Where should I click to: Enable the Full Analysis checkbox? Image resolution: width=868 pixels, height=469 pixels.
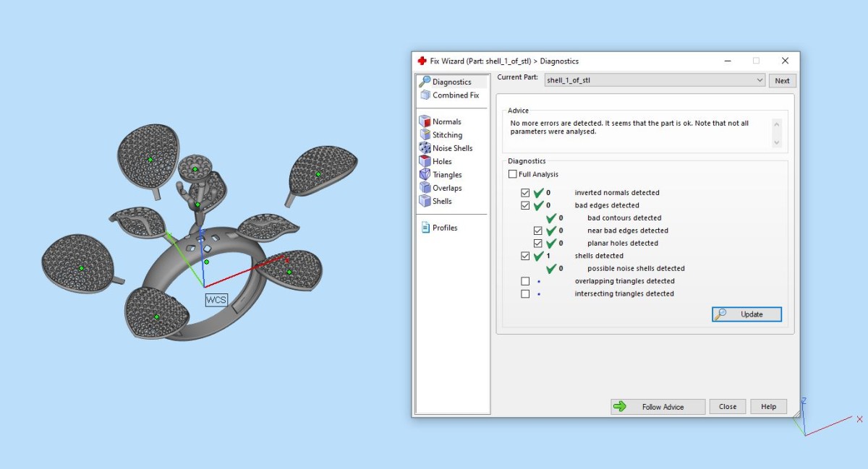click(x=513, y=174)
